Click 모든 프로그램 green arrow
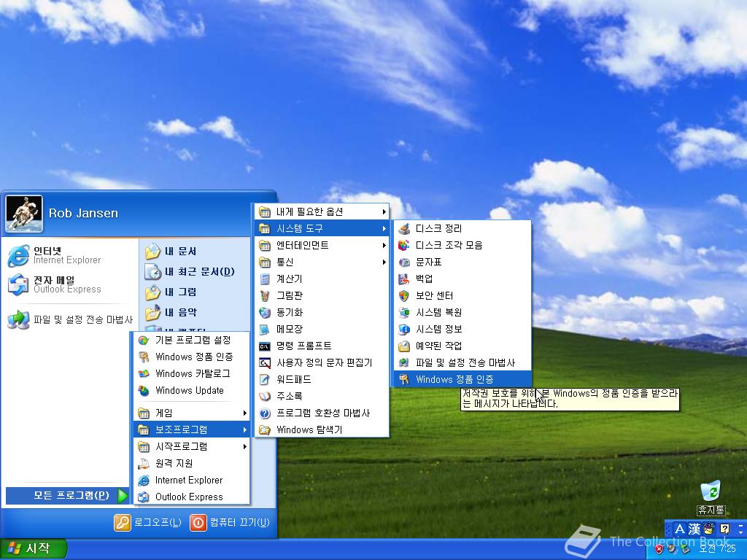The width and height of the screenshot is (747, 560). click(123, 496)
